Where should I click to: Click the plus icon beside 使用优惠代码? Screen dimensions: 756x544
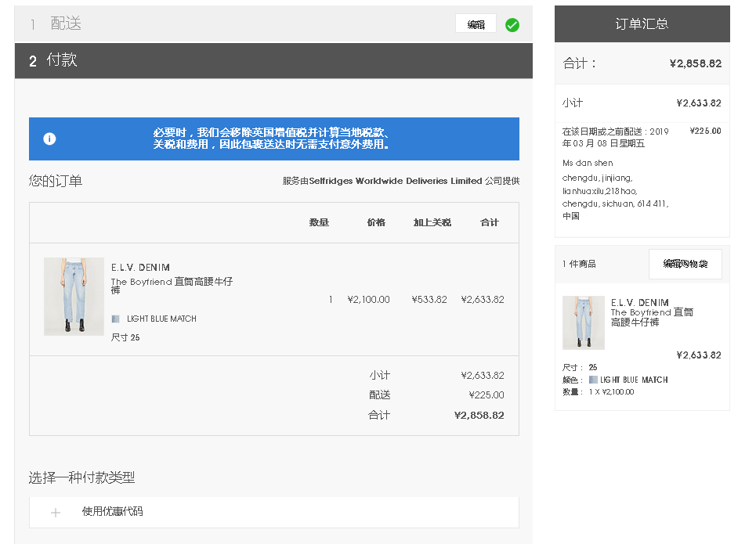point(56,513)
